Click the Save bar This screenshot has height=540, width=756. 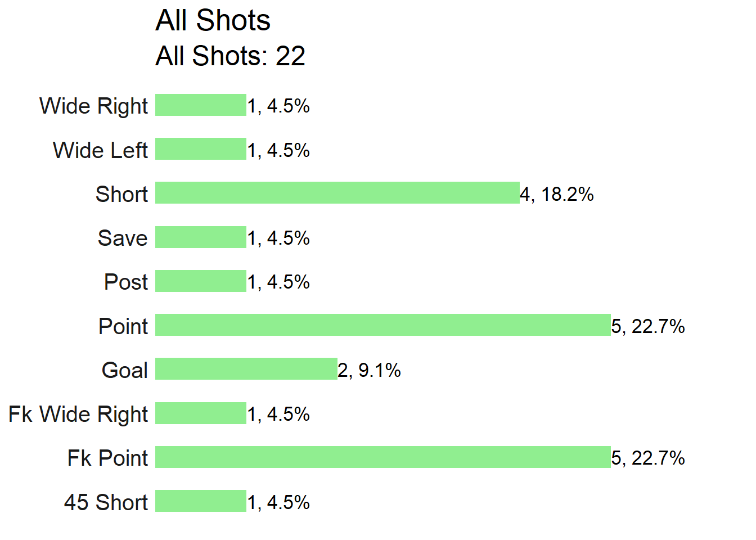pos(201,237)
